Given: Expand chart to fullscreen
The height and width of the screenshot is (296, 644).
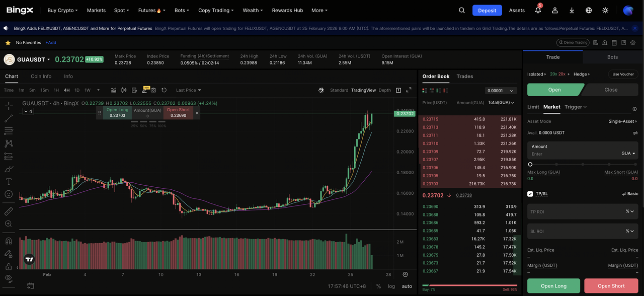Looking at the screenshot, I should pyautogui.click(x=409, y=90).
